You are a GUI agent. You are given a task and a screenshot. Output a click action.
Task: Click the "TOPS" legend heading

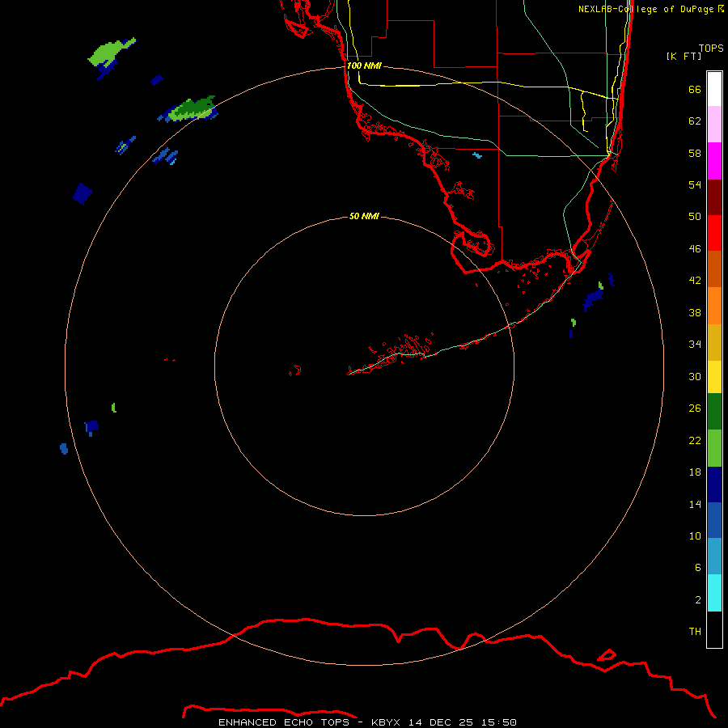711,49
